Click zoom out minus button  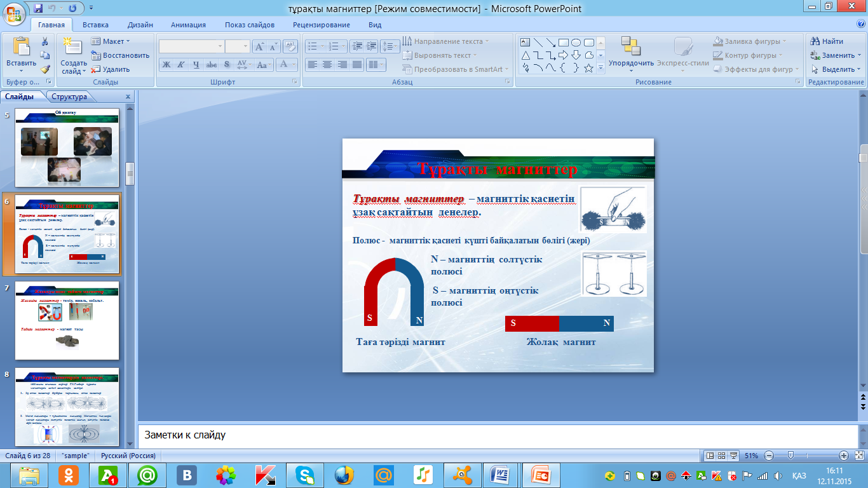(769, 456)
